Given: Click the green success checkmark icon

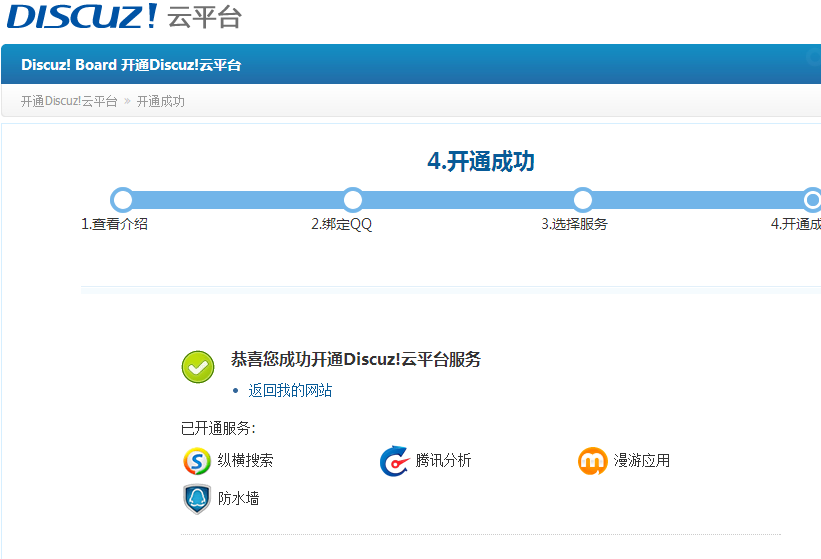Looking at the screenshot, I should coord(198,367).
